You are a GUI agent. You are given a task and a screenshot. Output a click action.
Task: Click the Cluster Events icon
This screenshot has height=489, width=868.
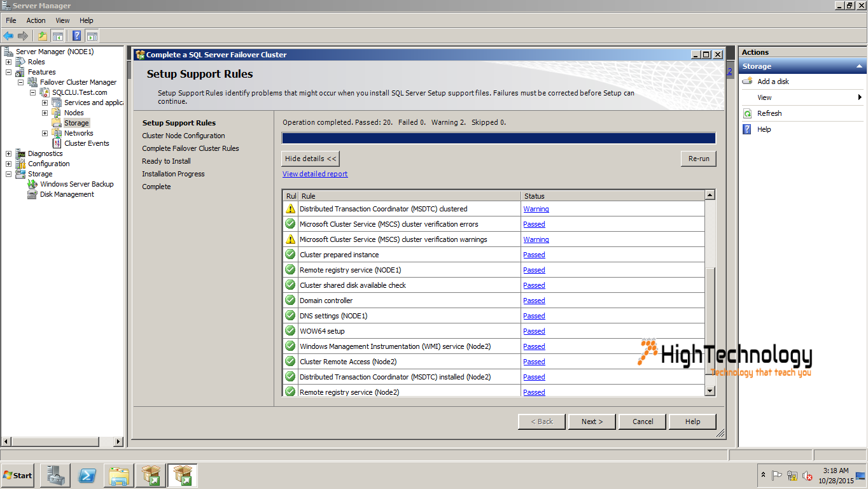pyautogui.click(x=57, y=143)
